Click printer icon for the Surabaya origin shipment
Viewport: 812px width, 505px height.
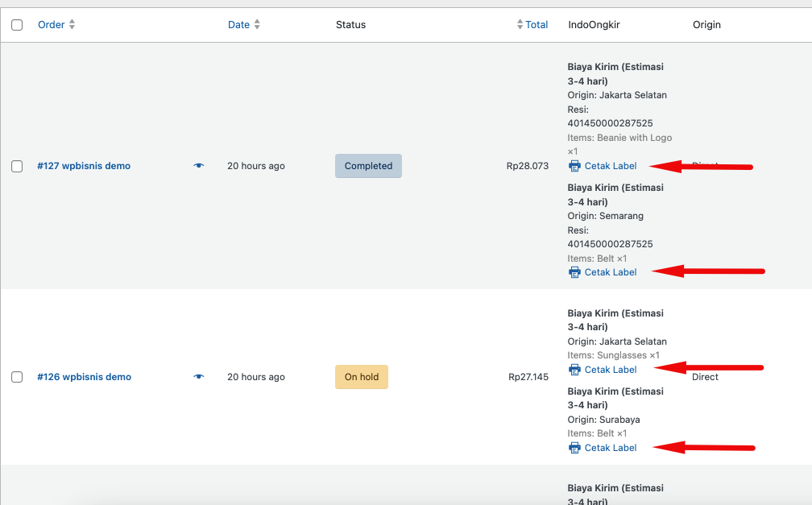point(574,448)
